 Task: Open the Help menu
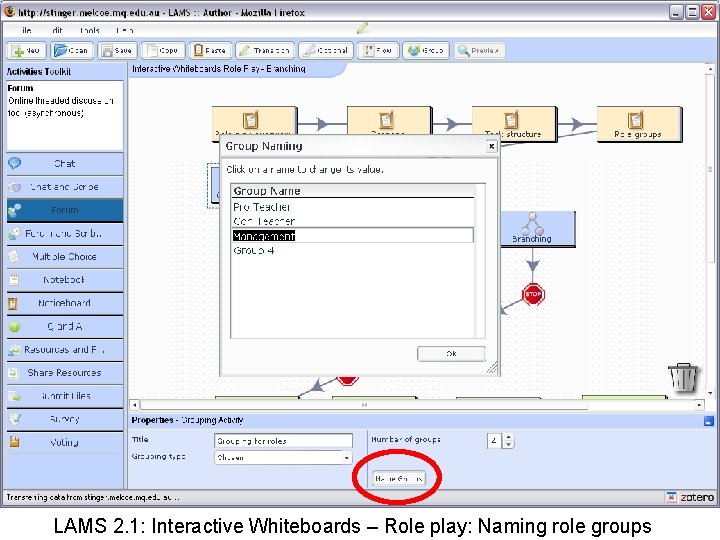tap(124, 30)
